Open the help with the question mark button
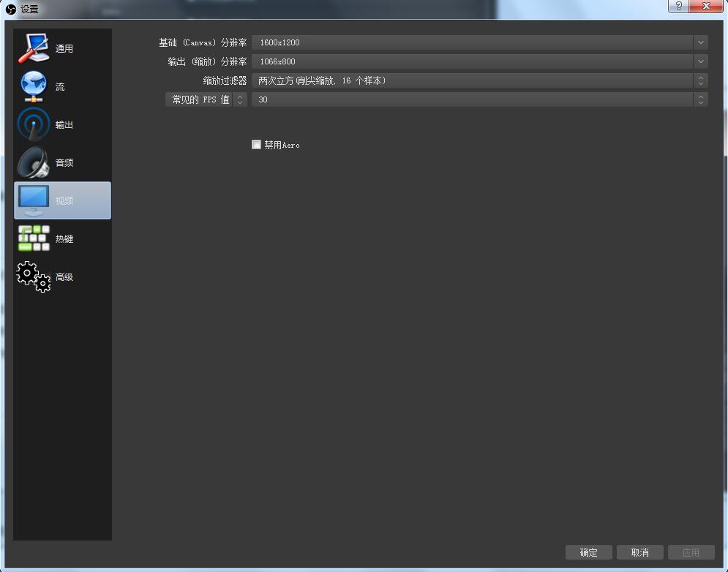 [677, 6]
